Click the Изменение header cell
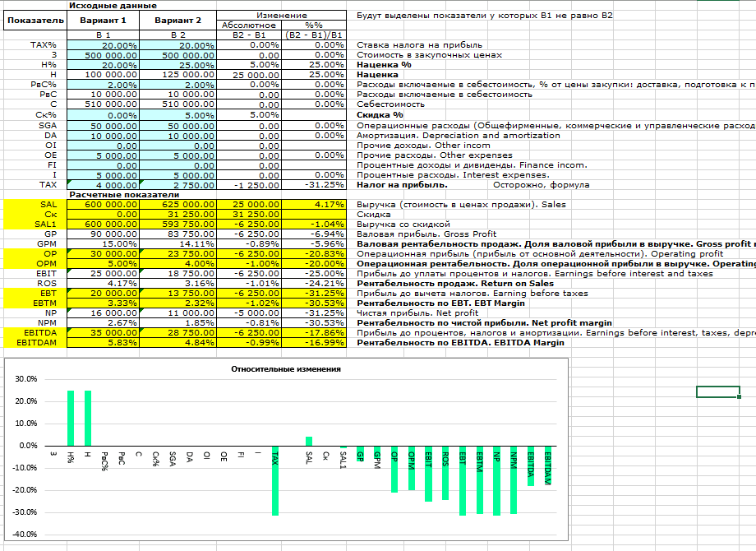Screen dimensions: 756x551 (x=282, y=16)
